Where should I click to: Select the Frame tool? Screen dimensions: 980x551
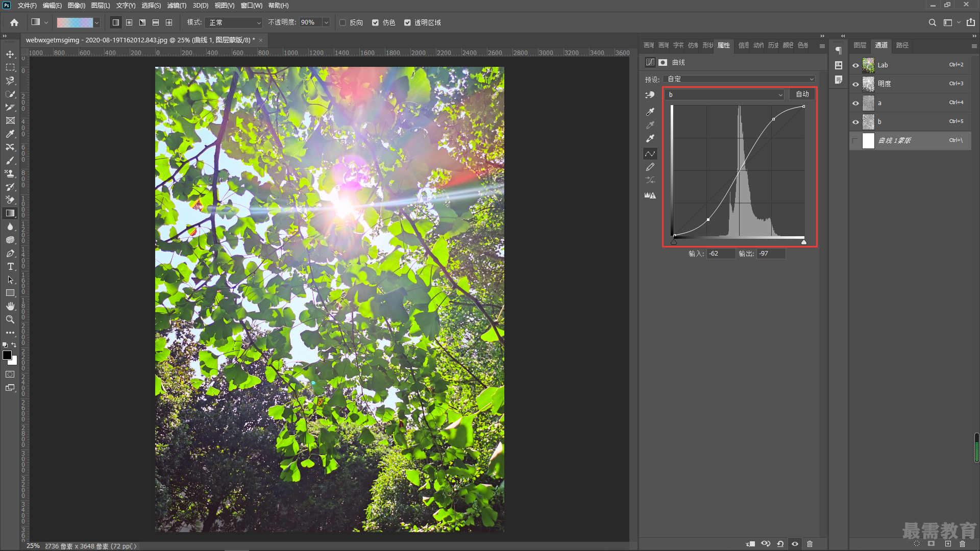(x=10, y=120)
